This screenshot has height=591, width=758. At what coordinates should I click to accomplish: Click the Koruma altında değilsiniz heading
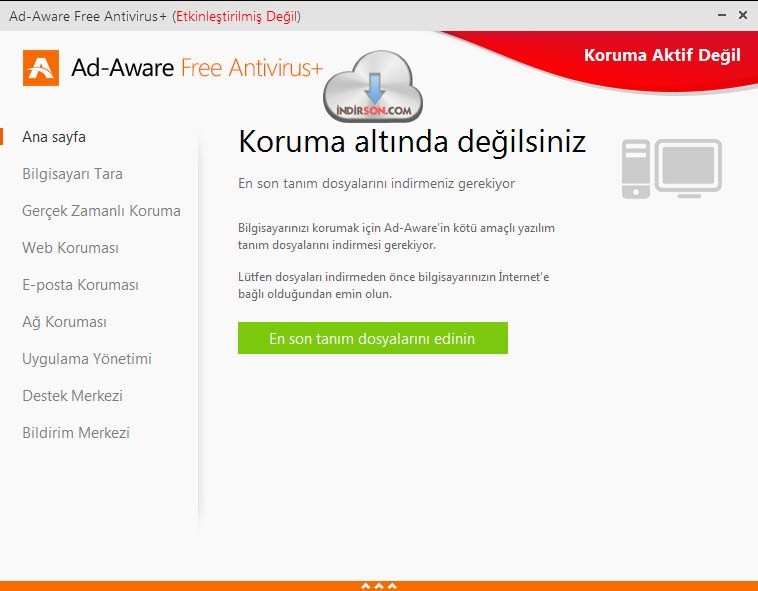412,142
